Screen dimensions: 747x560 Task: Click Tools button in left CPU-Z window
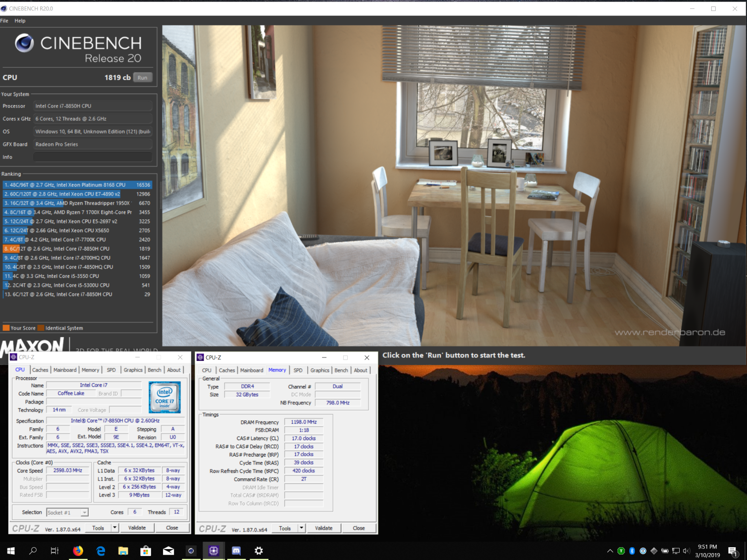coord(98,528)
